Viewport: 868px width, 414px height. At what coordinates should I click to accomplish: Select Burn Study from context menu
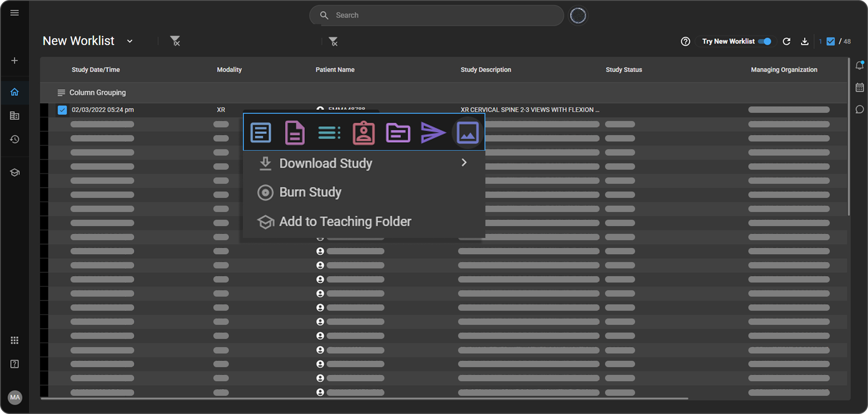tap(310, 192)
